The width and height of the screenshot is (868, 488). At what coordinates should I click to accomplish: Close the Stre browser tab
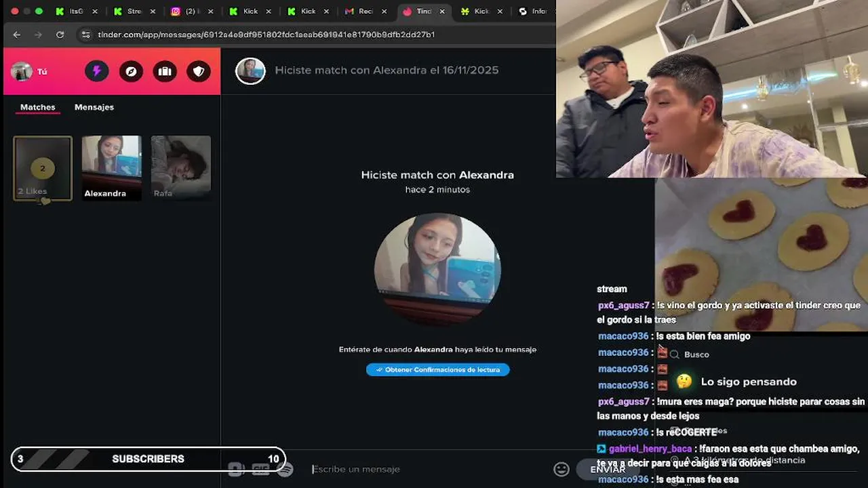(x=152, y=12)
